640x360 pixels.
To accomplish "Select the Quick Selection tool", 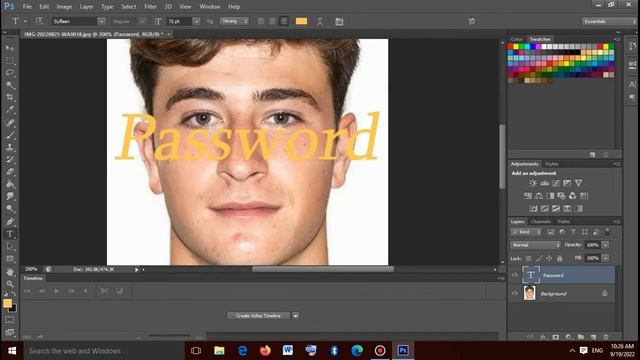I will [x=10, y=85].
